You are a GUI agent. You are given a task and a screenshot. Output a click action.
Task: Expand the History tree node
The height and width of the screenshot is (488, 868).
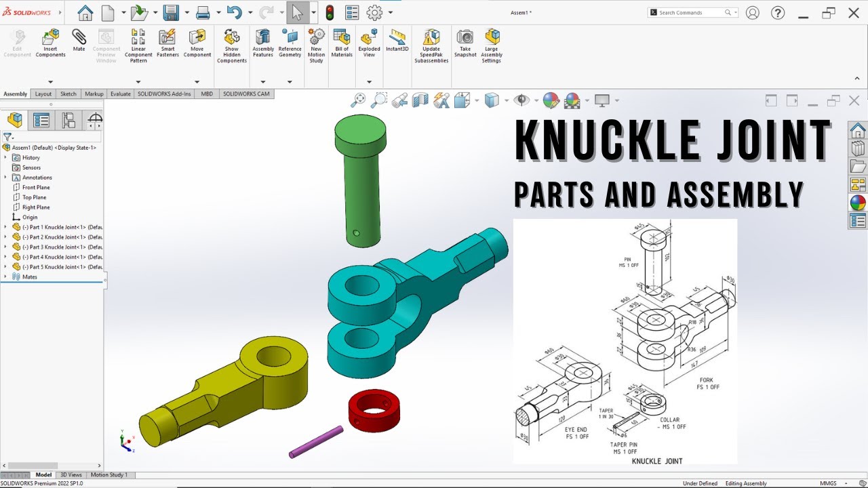[5, 157]
